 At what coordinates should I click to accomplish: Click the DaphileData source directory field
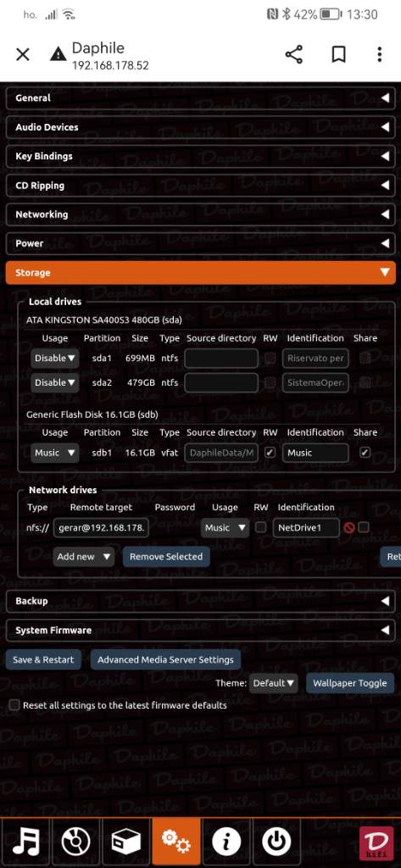click(x=221, y=453)
